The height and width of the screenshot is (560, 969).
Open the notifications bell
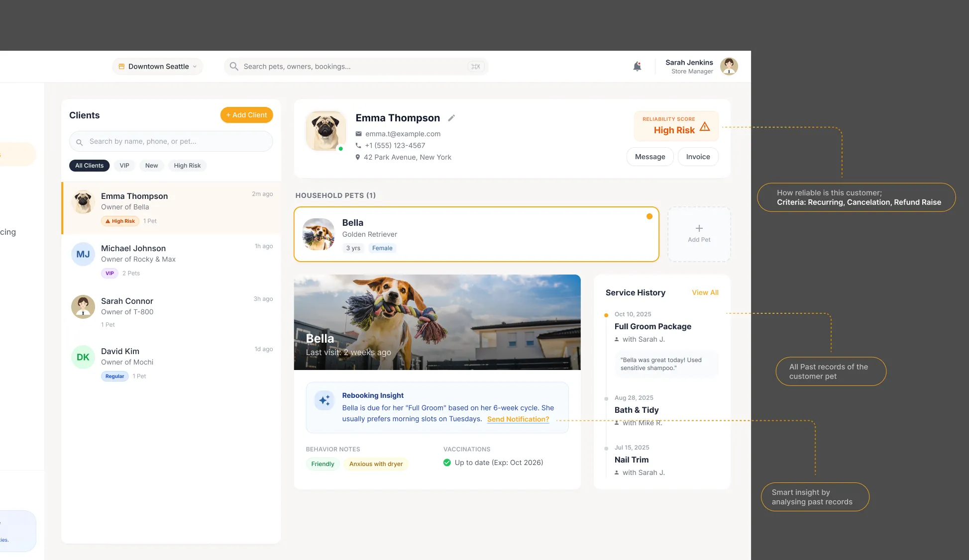637,66
